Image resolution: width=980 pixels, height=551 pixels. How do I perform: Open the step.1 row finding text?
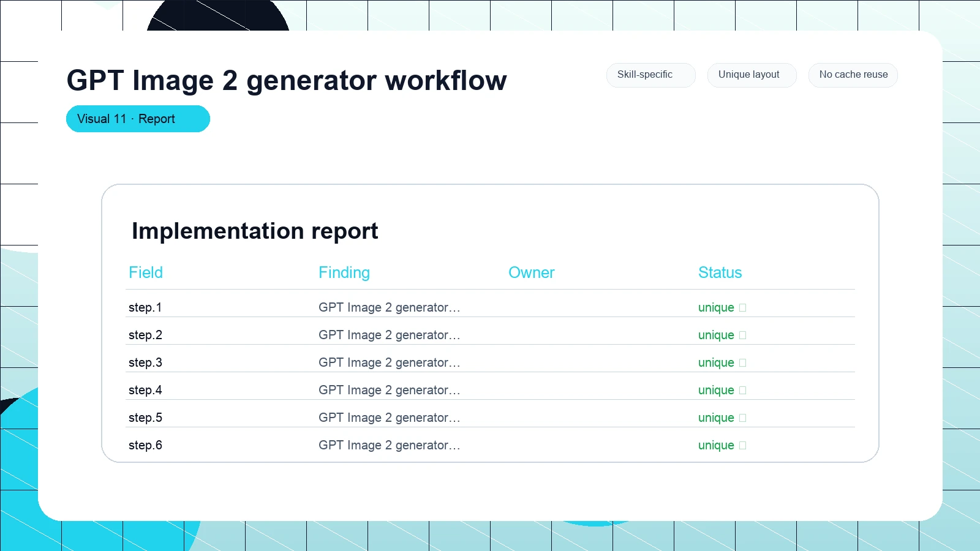click(390, 307)
